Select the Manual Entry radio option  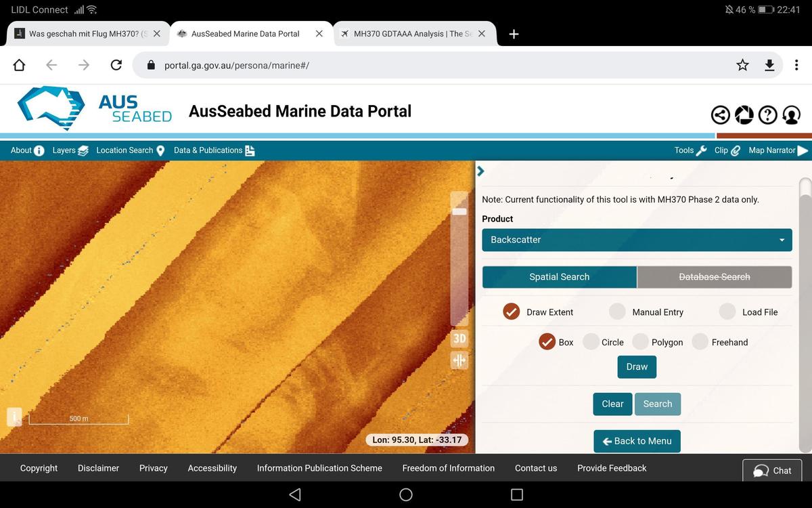[617, 312]
